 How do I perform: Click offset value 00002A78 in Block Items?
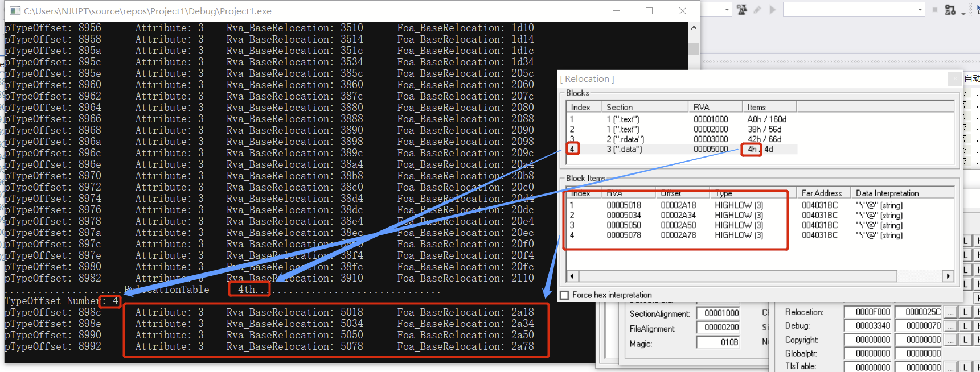click(678, 235)
